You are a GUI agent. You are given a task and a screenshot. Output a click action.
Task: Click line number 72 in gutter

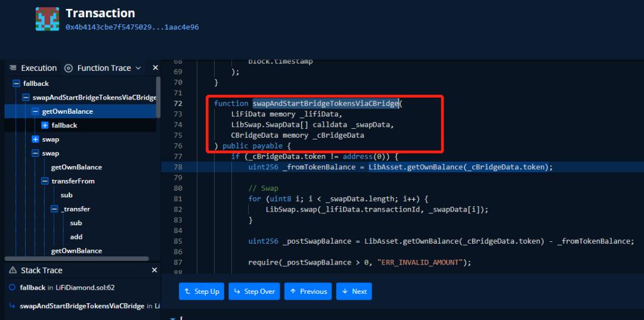pos(178,104)
